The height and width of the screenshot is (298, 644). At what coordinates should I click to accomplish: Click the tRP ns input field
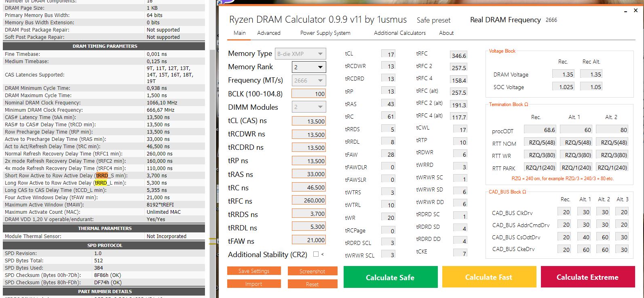pos(309,161)
